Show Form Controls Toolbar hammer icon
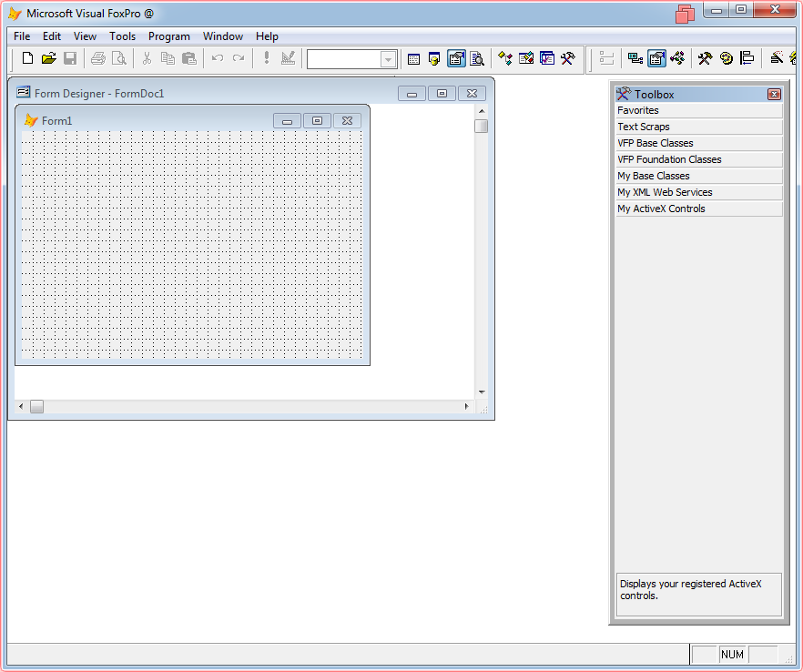 (706, 59)
